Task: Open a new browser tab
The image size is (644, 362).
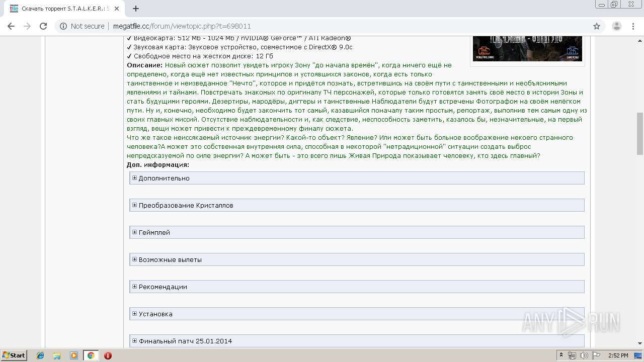Action: tap(136, 9)
